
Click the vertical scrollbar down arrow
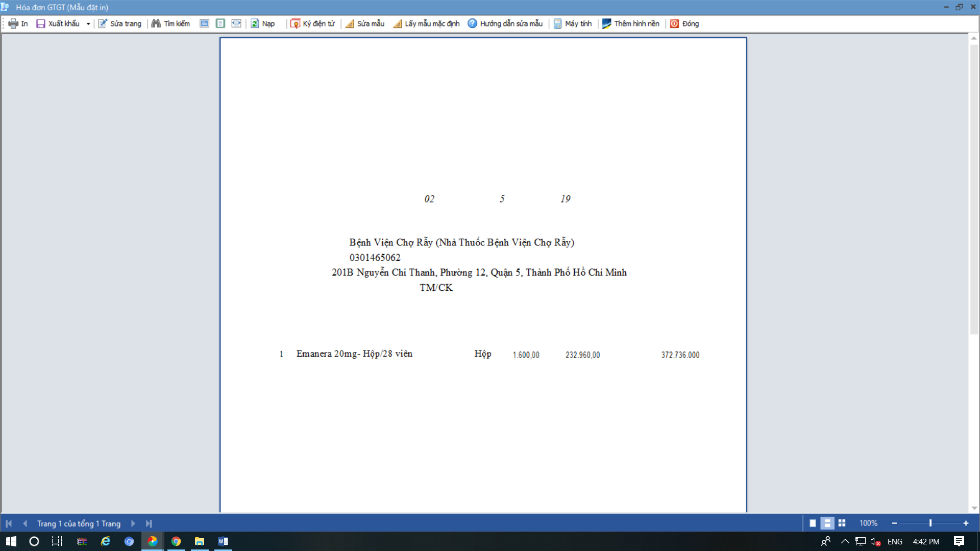pyautogui.click(x=974, y=508)
